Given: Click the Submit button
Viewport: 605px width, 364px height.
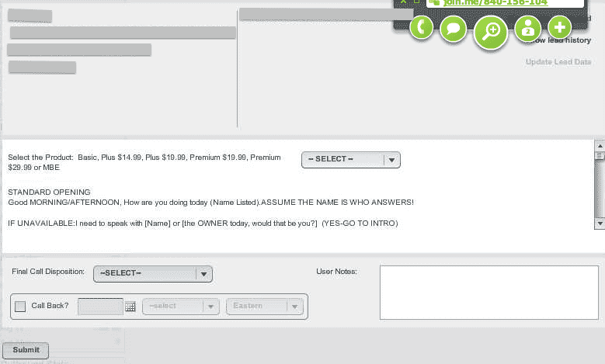Looking at the screenshot, I should (x=26, y=350).
